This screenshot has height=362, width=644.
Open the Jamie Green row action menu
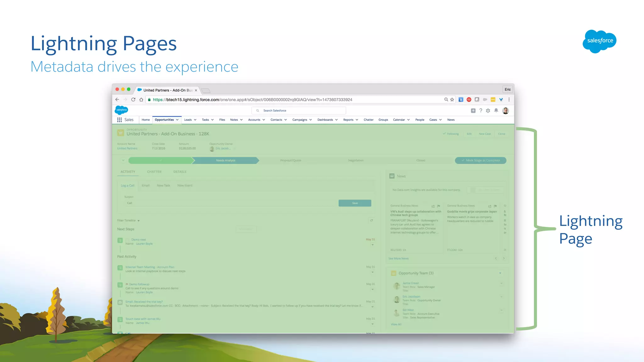[x=501, y=283]
